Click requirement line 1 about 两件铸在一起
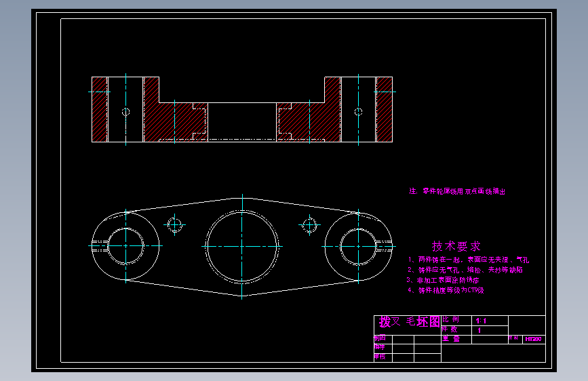 [469, 260]
